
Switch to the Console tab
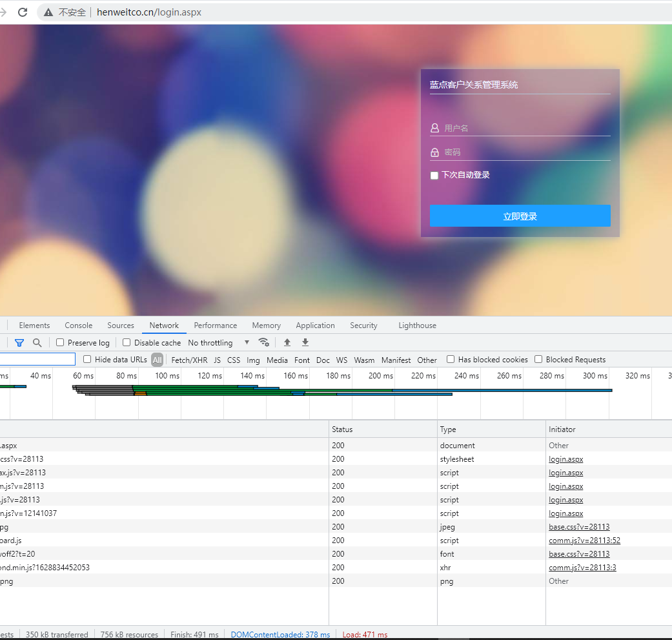click(78, 325)
